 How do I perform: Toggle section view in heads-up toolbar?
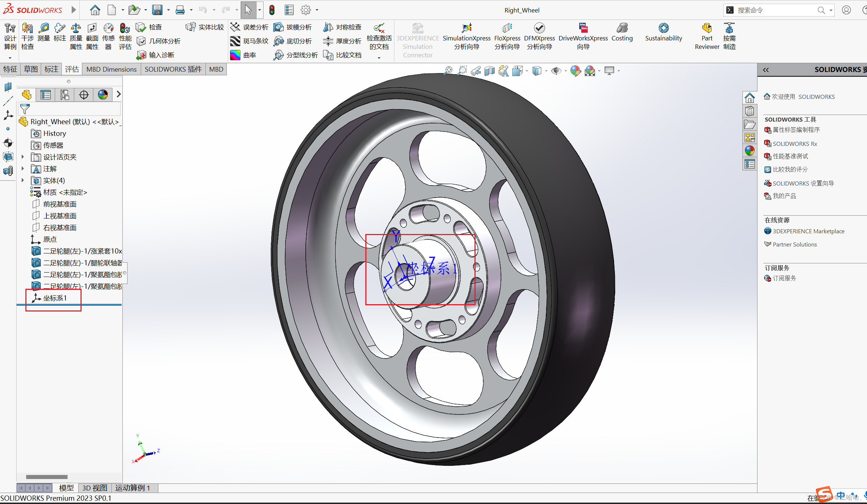(x=489, y=71)
